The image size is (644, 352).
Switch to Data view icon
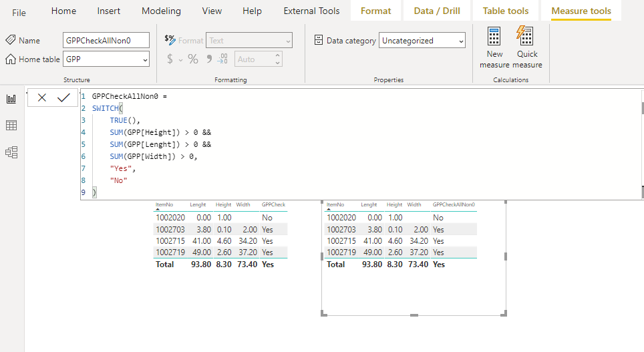pyautogui.click(x=11, y=126)
